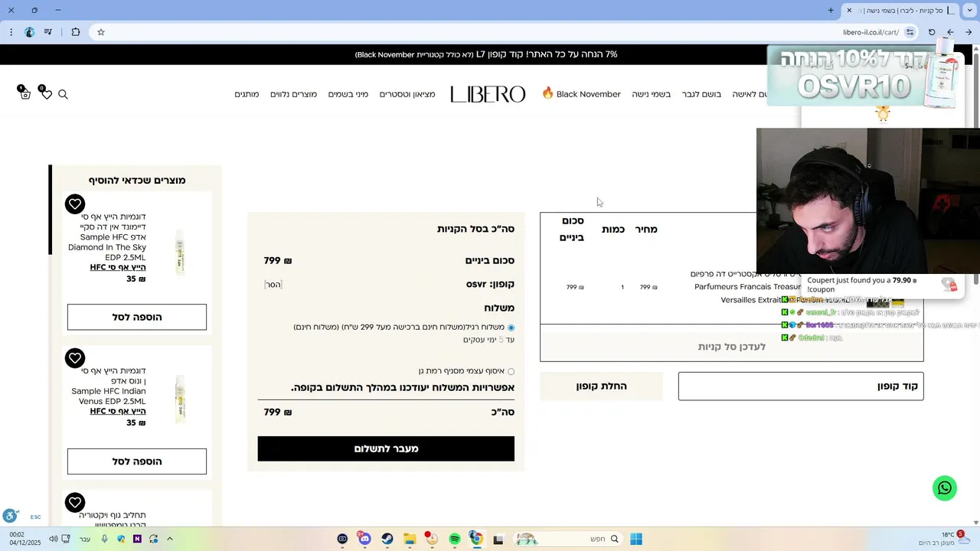Open Spotify from the taskbar
Viewport: 980px width, 551px height.
click(455, 539)
